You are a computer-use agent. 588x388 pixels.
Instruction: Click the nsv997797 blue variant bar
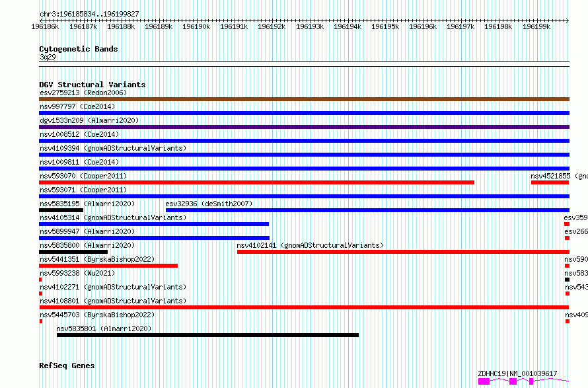click(x=304, y=113)
